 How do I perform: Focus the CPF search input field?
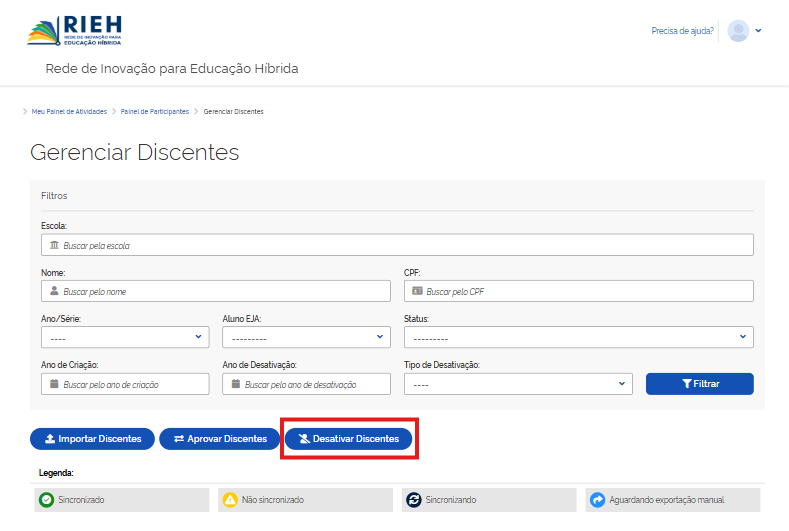coord(585,291)
